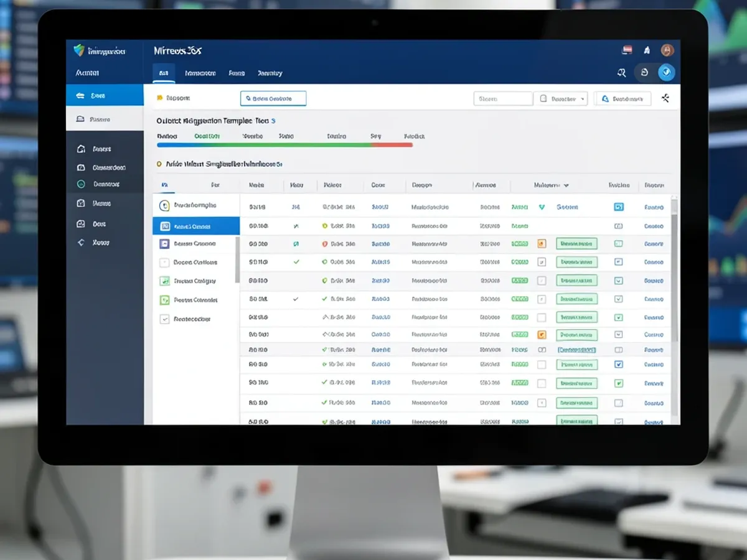Focus the empty toolbar search input field
Image resolution: width=747 pixels, height=560 pixels.
(503, 98)
